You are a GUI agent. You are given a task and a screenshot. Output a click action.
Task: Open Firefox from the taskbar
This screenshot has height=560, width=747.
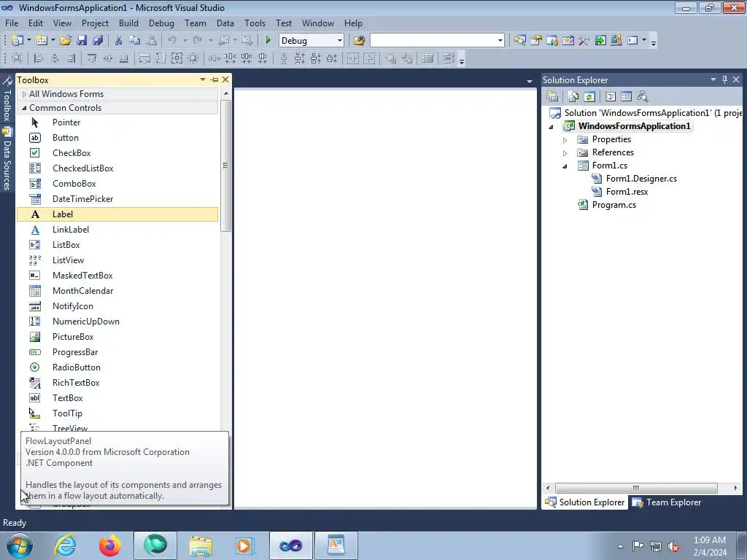(110, 545)
